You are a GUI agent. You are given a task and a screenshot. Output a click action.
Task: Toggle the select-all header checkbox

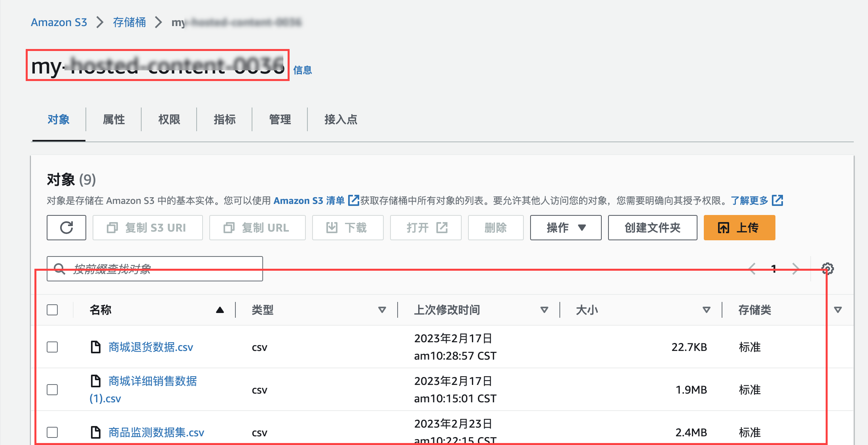click(x=52, y=310)
